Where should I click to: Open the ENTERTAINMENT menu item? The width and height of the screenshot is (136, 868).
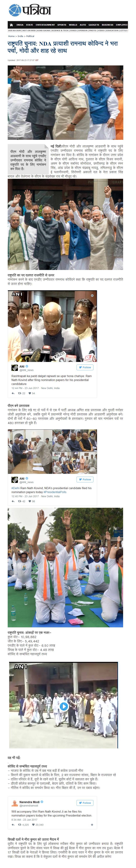pyautogui.click(x=45, y=25)
